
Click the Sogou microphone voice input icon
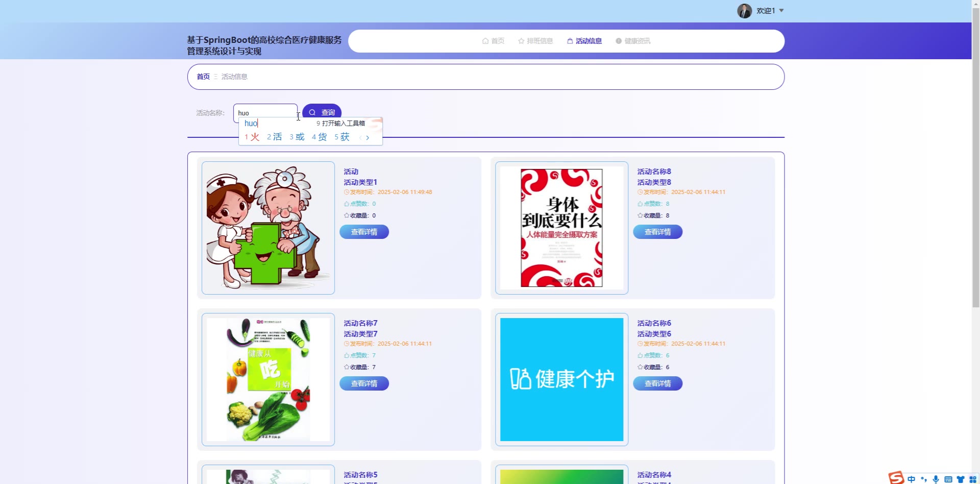click(x=936, y=479)
